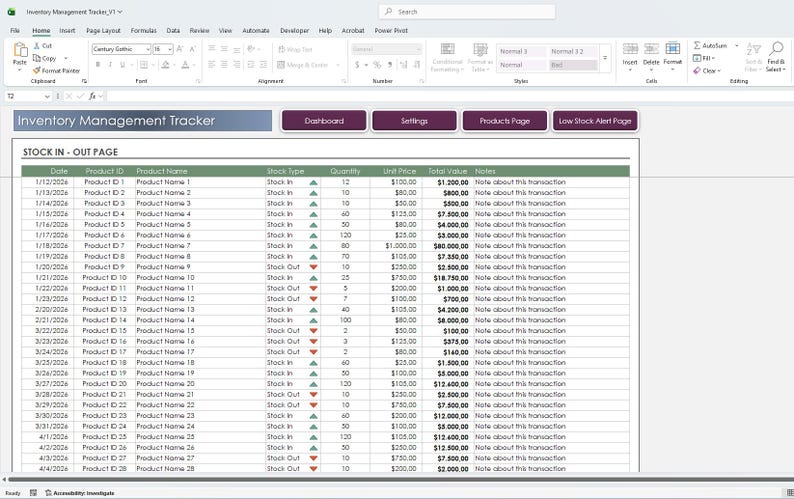
Task: Switch to the Data tab
Action: (173, 30)
